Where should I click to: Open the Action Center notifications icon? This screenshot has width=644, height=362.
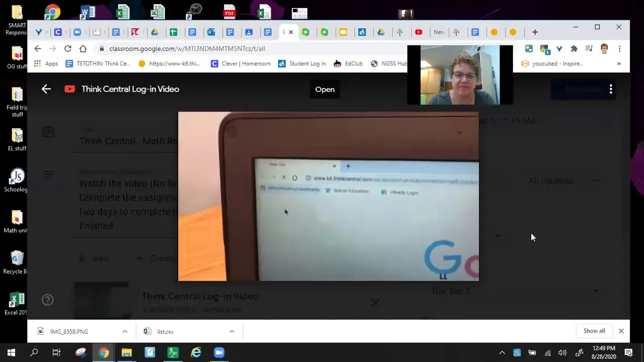(x=629, y=352)
